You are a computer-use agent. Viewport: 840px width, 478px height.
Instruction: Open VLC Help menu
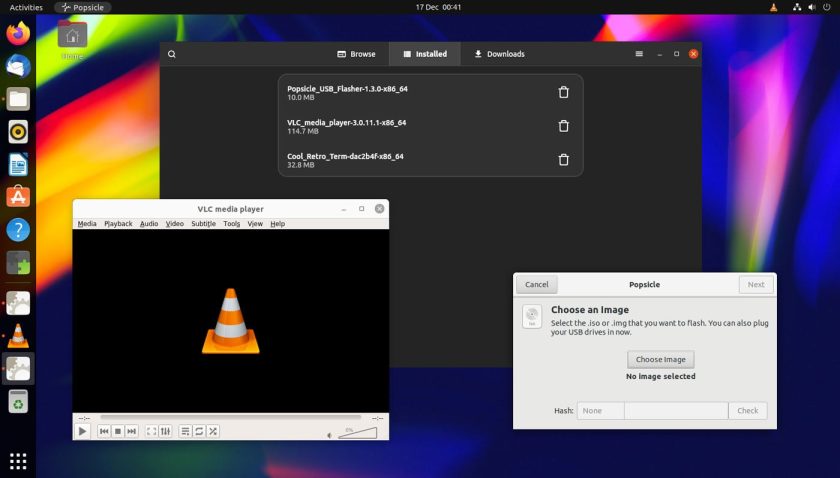coord(278,223)
